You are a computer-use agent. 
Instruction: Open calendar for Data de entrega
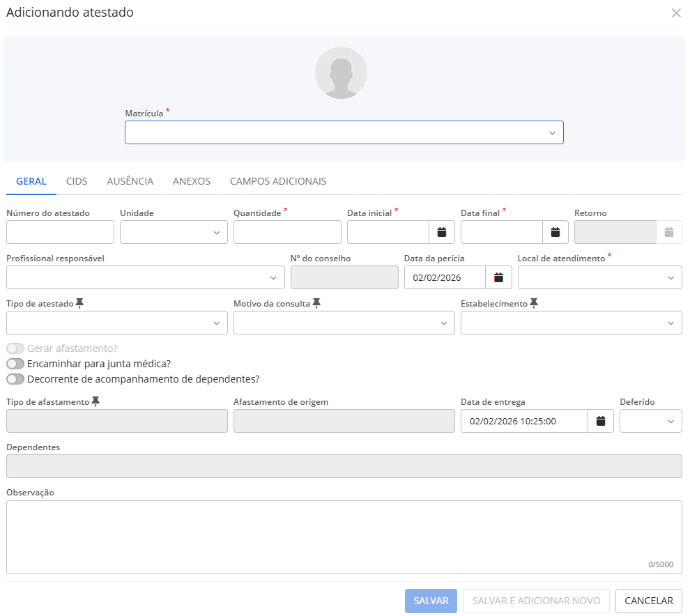pyautogui.click(x=600, y=421)
